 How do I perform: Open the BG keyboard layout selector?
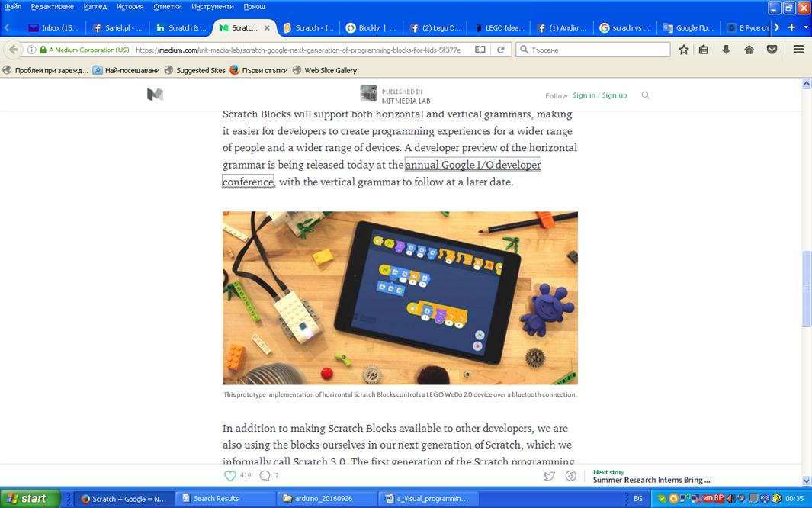pos(638,498)
